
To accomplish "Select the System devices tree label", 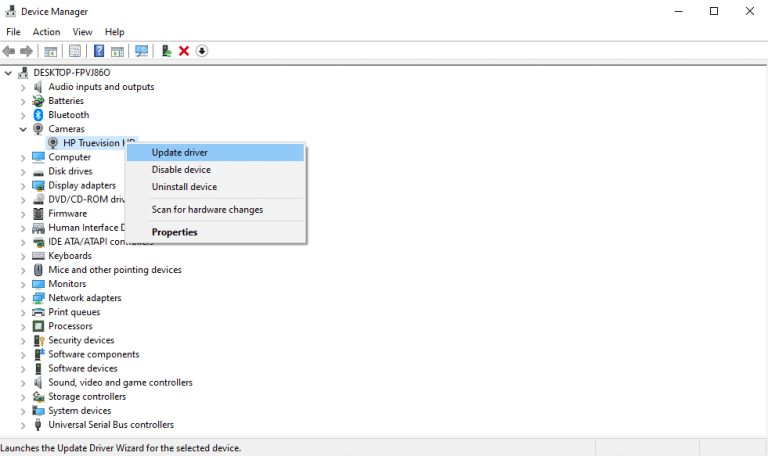I will [x=80, y=410].
